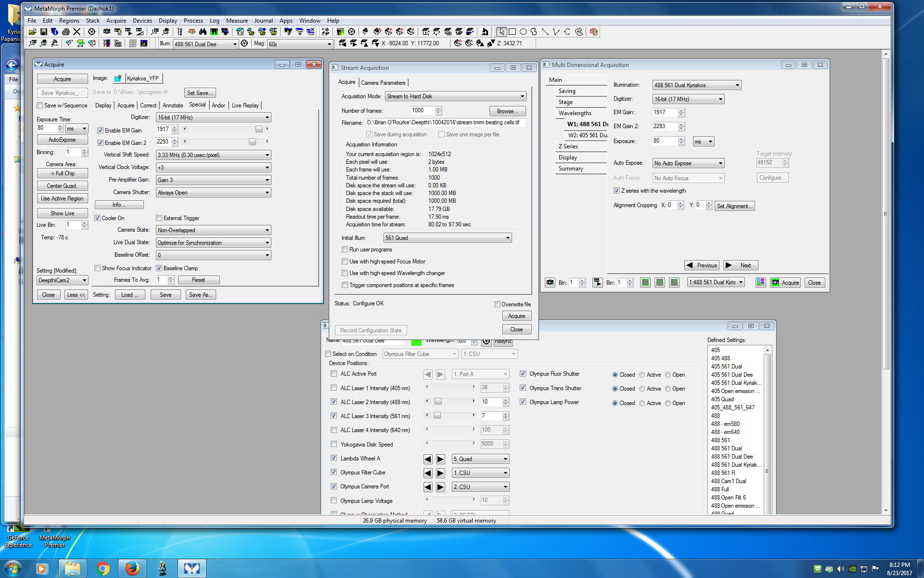Click the Image Info toolbar icon

54,32
